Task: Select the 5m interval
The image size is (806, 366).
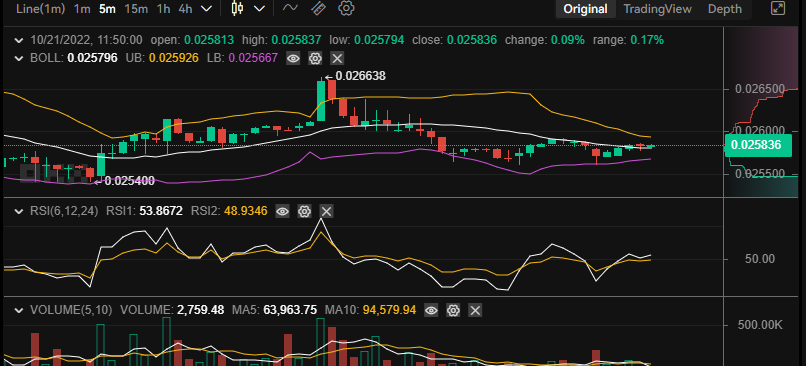Action: tap(107, 9)
